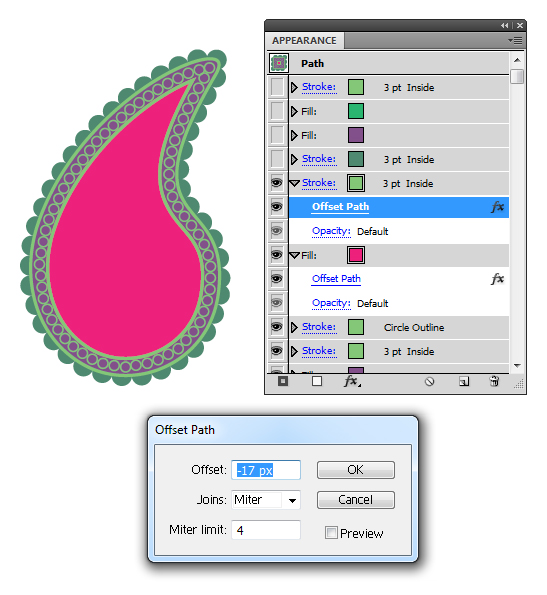
Task: Click the Miter limit input field
Action: (266, 530)
